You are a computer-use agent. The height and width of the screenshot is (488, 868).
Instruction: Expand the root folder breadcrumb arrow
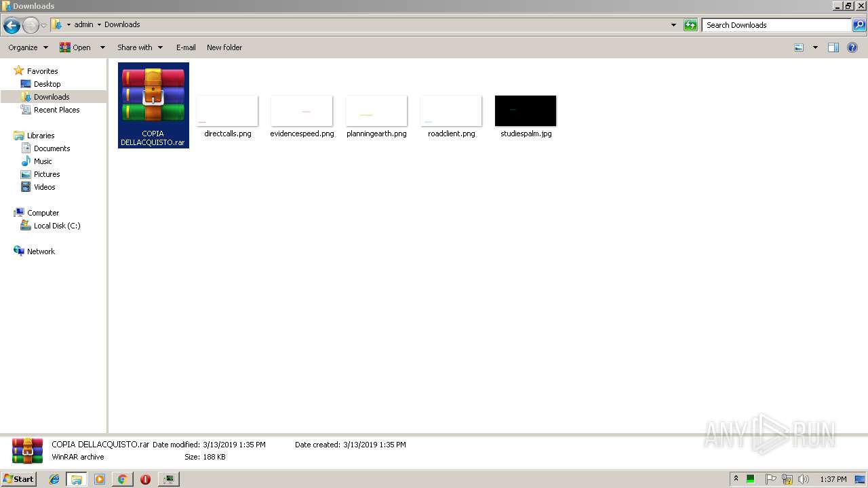[x=68, y=25]
